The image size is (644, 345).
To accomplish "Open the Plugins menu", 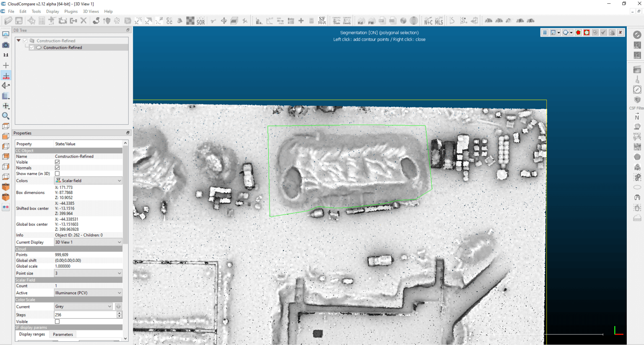I will (x=71, y=11).
